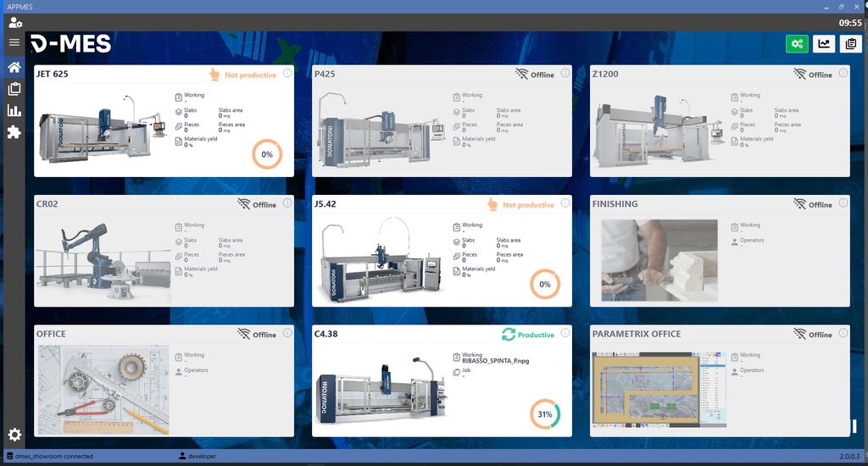Click the dmes_showroom connected status text
868x466 pixels.
pos(54,457)
